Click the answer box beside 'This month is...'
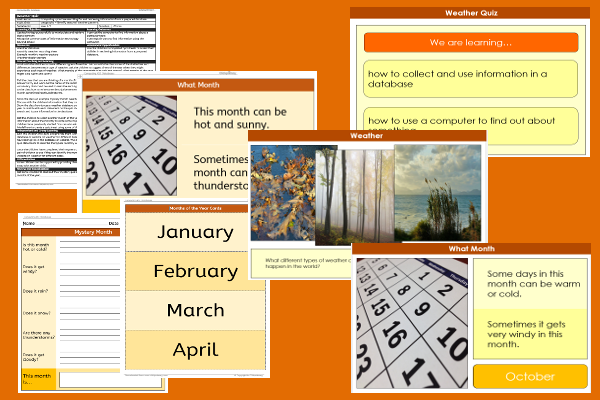The image size is (600, 400). [110, 380]
